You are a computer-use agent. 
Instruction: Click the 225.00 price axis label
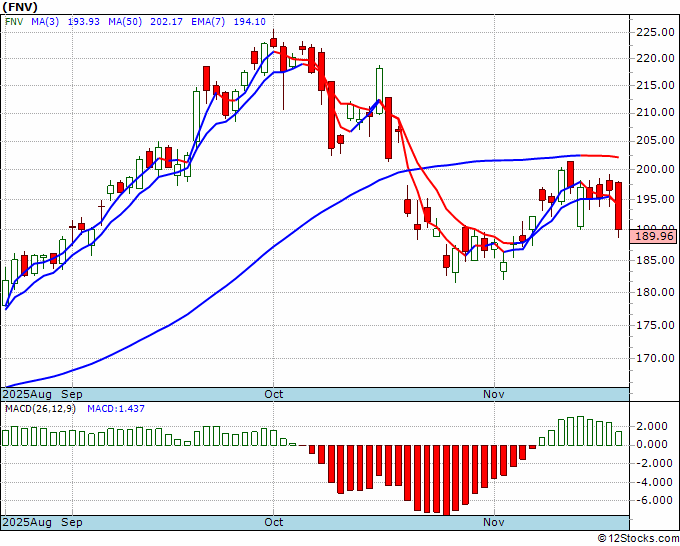click(x=655, y=32)
